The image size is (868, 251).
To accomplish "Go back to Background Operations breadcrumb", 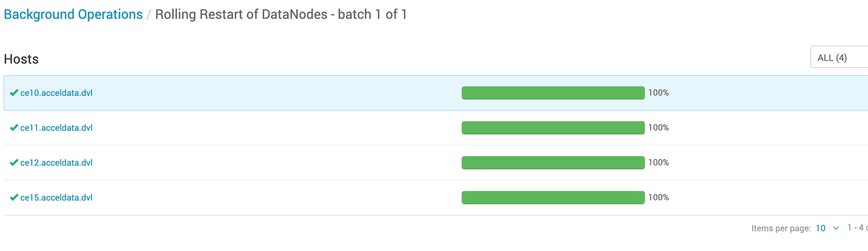I will click(73, 15).
